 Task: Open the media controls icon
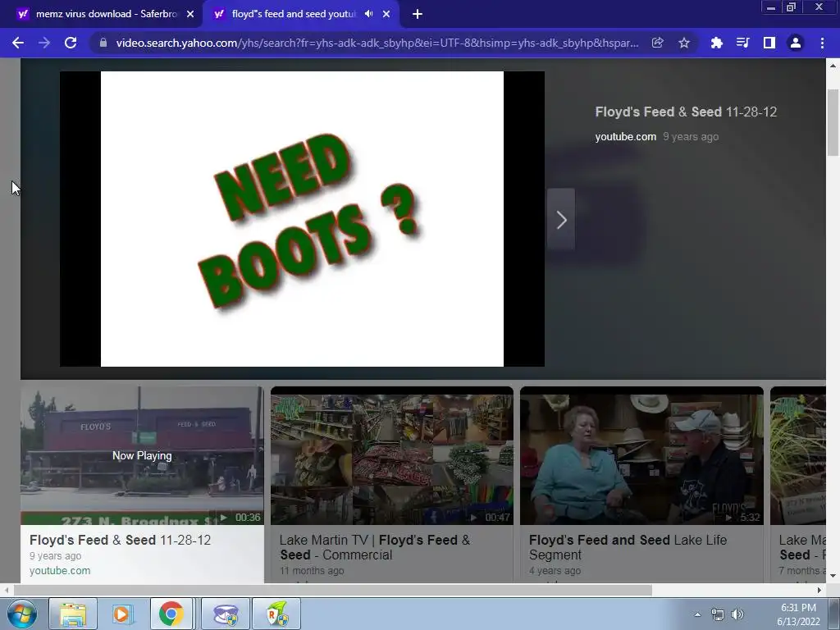click(742, 43)
